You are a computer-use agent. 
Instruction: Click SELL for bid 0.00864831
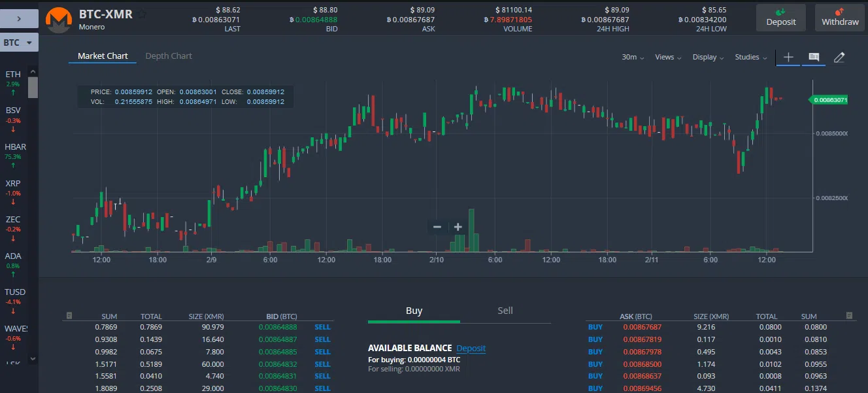(x=323, y=376)
